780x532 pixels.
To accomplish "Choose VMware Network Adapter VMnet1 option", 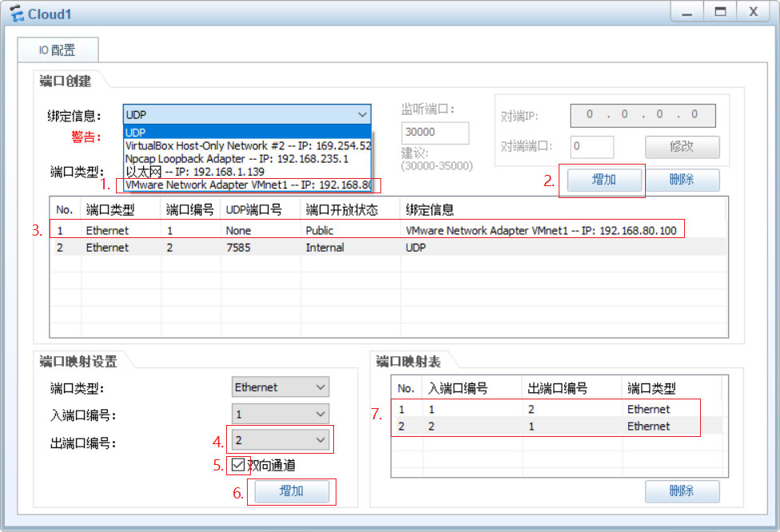I will [247, 185].
